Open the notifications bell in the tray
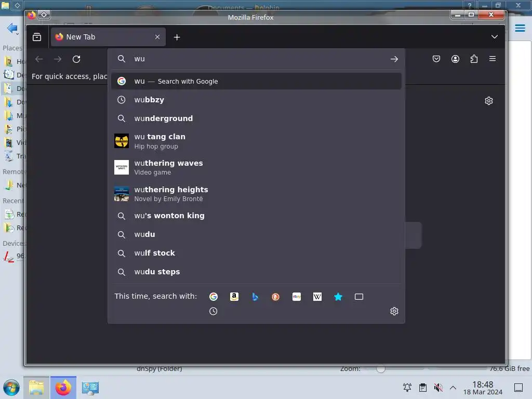This screenshot has width=532, height=399. [x=407, y=387]
